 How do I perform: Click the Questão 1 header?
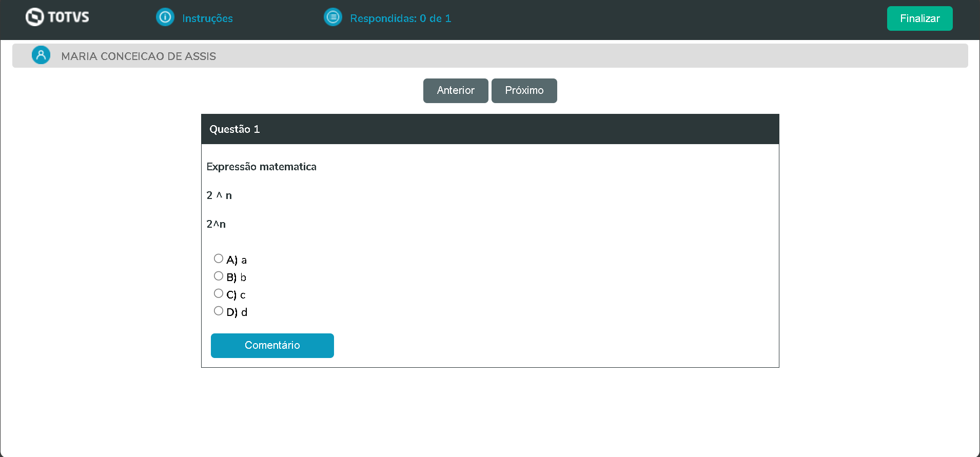click(490, 129)
